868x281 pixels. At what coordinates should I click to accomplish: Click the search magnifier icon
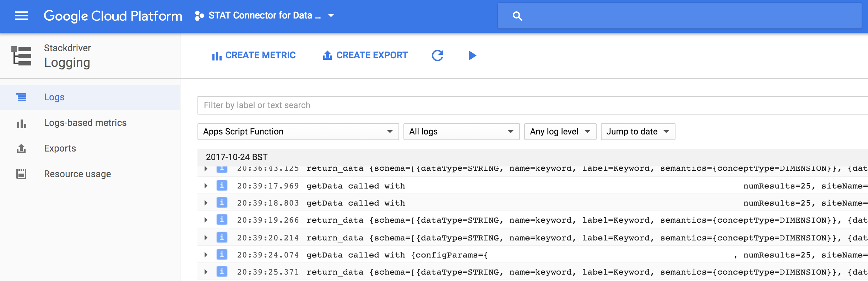tap(517, 16)
